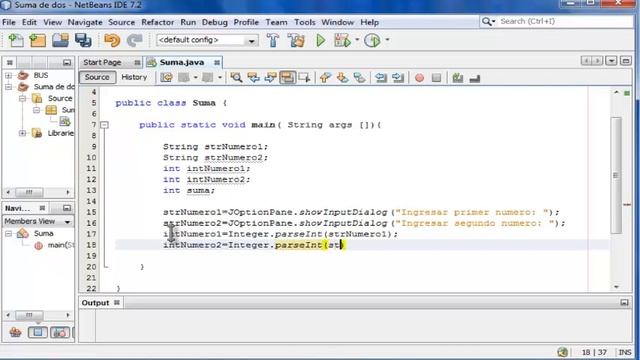Click the editor vertical scrollbar
The height and width of the screenshot is (360, 640).
click(x=616, y=176)
